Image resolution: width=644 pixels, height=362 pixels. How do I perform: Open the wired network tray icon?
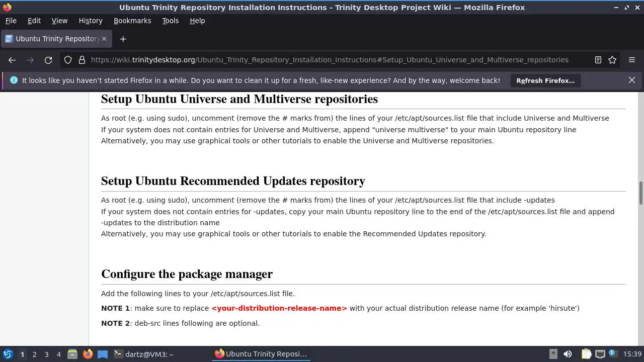pyautogui.click(x=600, y=354)
